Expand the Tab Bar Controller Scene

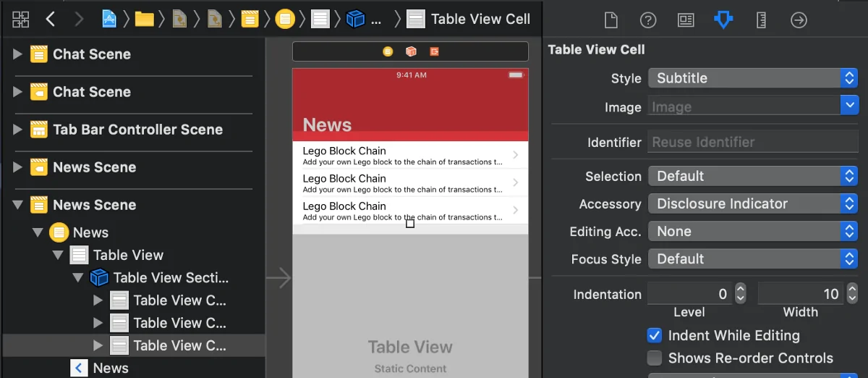18,130
